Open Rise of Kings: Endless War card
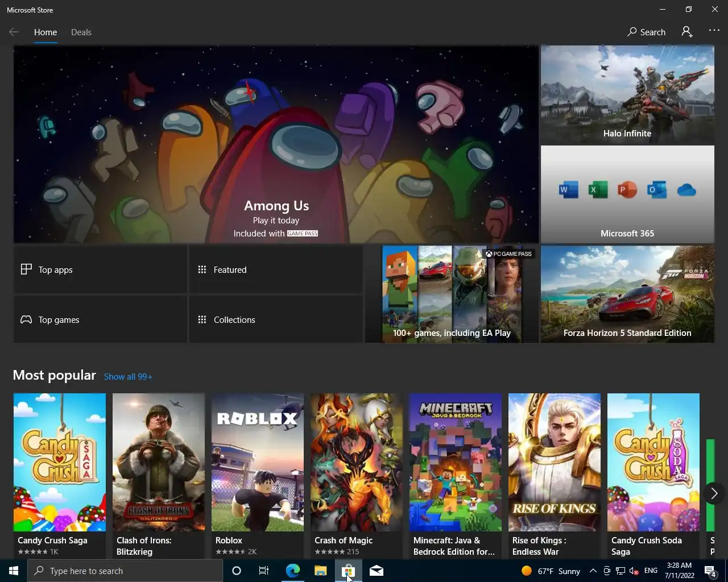This screenshot has height=582, width=728. coord(555,475)
